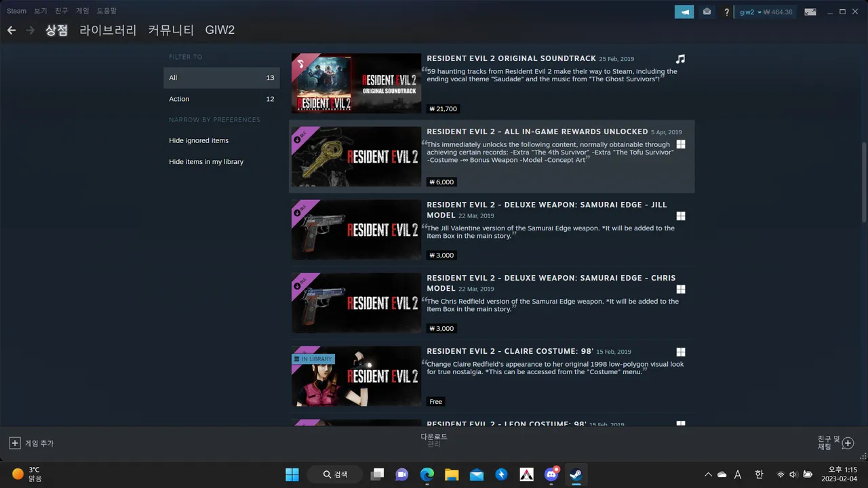Click the Chris Model pistol thumbnail
This screenshot has height=488, width=868.
pyautogui.click(x=356, y=303)
